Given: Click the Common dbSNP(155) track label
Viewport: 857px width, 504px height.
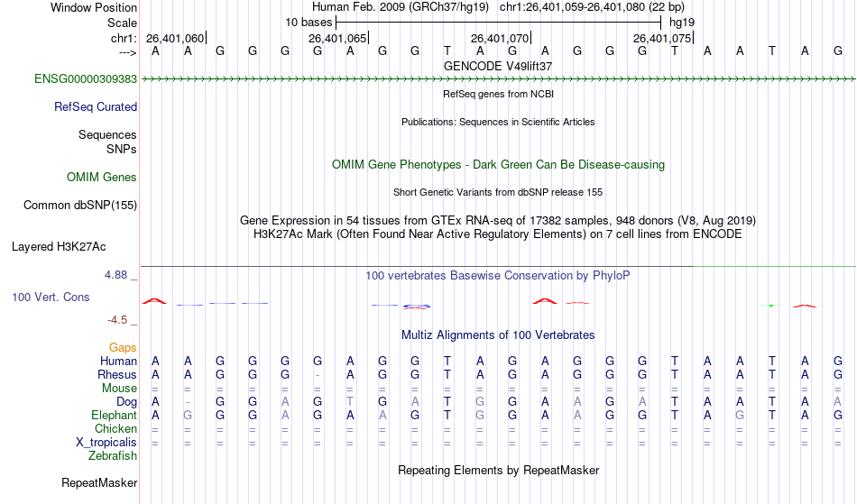Looking at the screenshot, I should [x=79, y=206].
